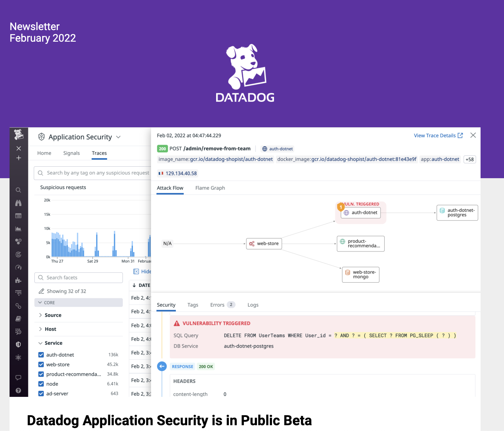Open the Security shield icon in sidebar
The height and width of the screenshot is (431, 504).
click(18, 344)
